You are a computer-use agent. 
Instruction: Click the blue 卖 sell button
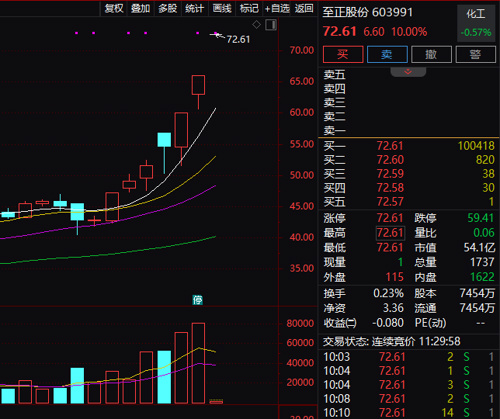click(x=387, y=54)
